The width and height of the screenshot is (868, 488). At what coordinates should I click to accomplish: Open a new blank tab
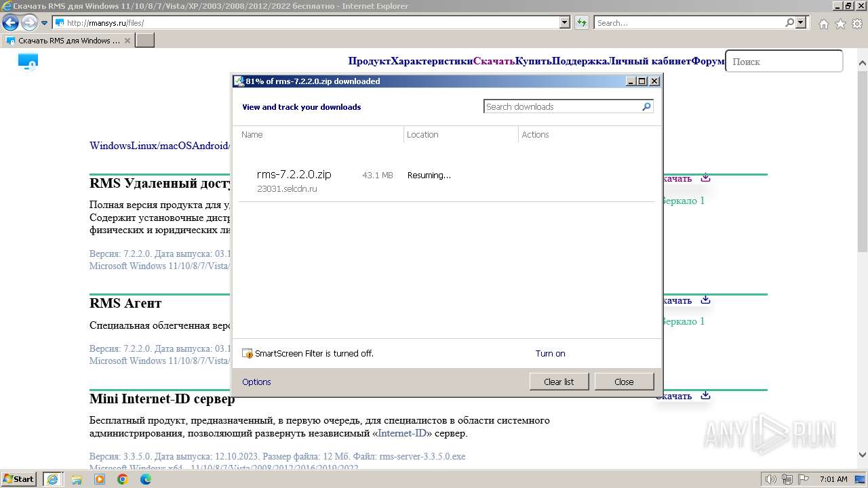tap(145, 40)
